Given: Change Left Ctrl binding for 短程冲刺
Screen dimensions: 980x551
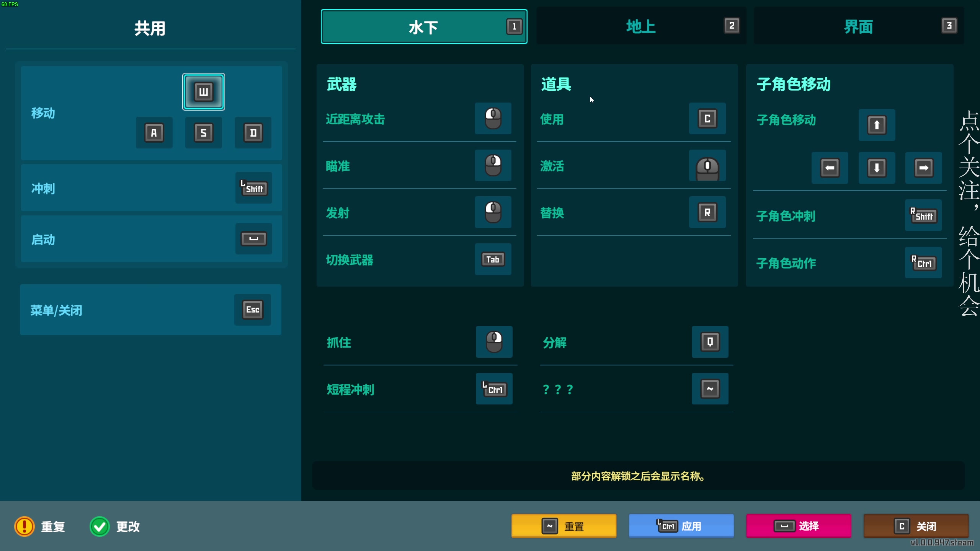Looking at the screenshot, I should pos(494,389).
